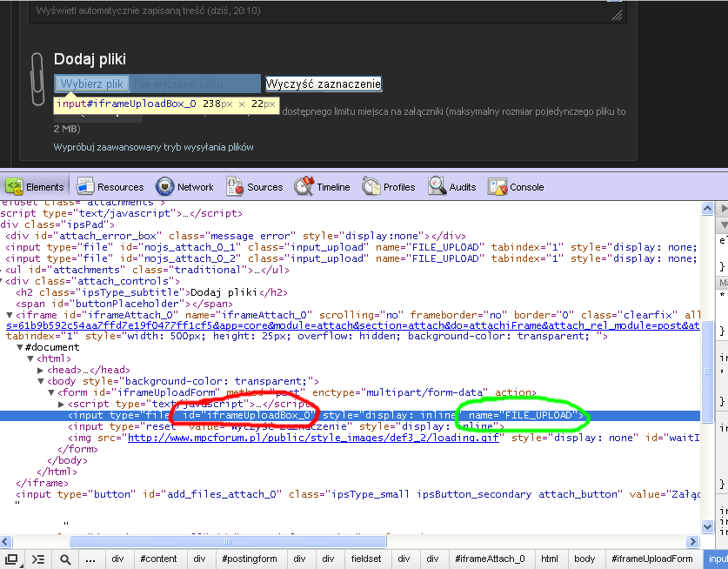728x569 pixels.
Task: Switch to the Network panel
Action: pyautogui.click(x=184, y=187)
